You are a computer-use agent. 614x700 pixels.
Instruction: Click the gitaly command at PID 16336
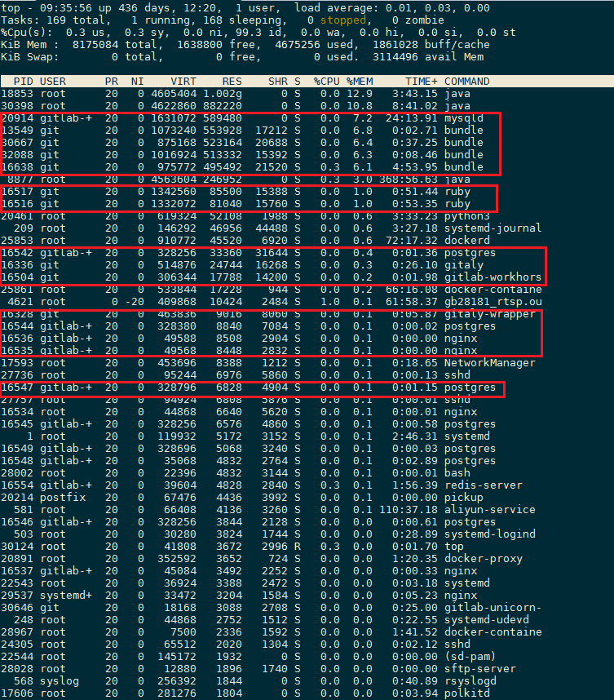point(464,265)
